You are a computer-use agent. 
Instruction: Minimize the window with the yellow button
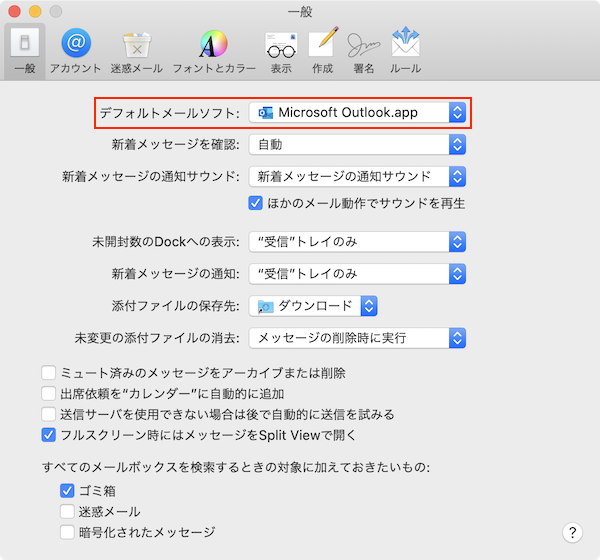35,11
